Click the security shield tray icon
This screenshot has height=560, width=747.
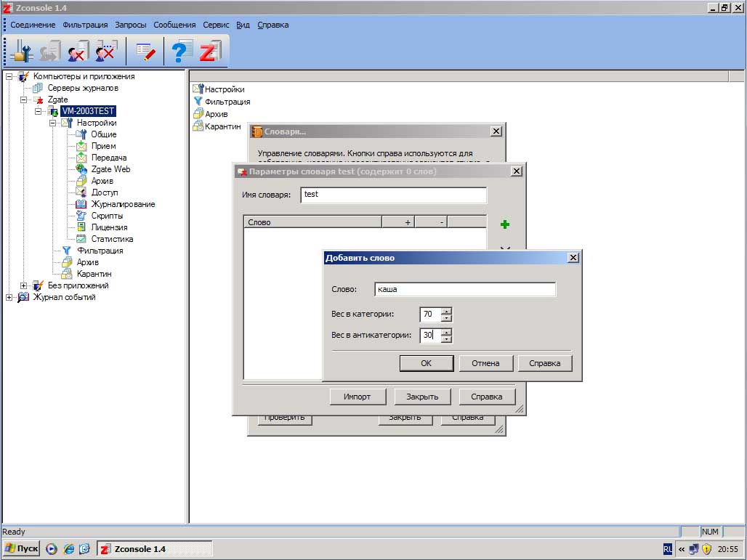pos(706,549)
